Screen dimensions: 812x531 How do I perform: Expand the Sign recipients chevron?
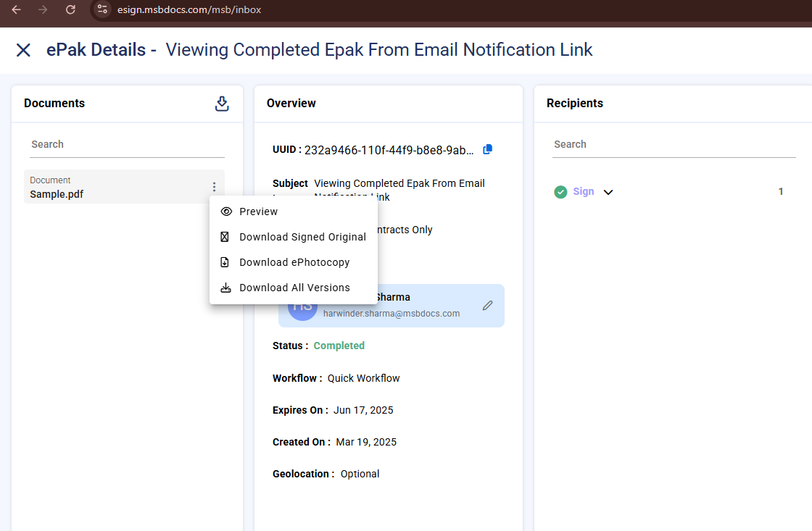(x=608, y=192)
